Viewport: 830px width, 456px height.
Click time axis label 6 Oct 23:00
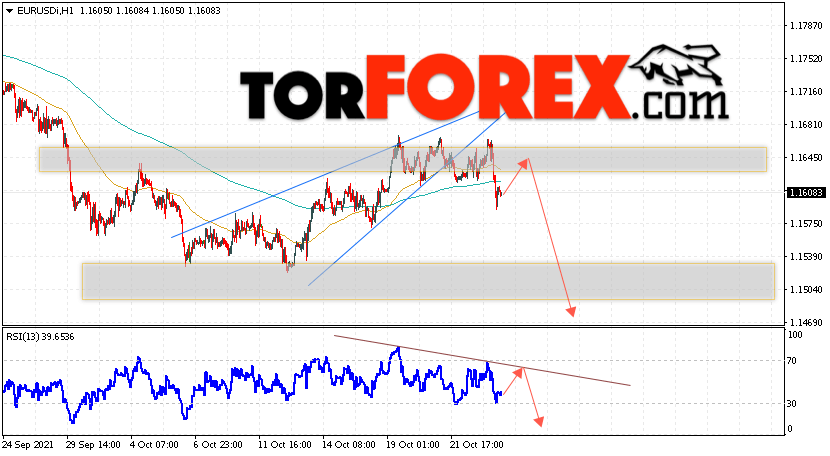218,445
